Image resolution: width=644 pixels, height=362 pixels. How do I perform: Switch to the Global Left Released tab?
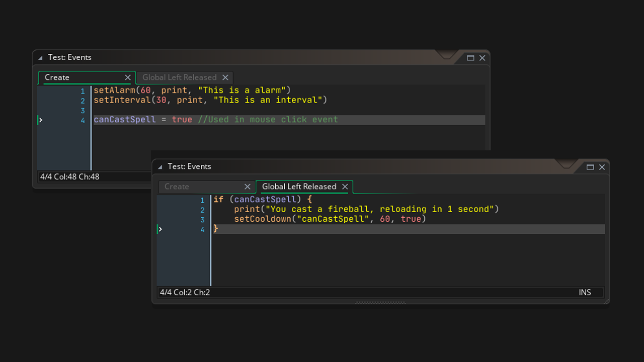[x=299, y=187]
